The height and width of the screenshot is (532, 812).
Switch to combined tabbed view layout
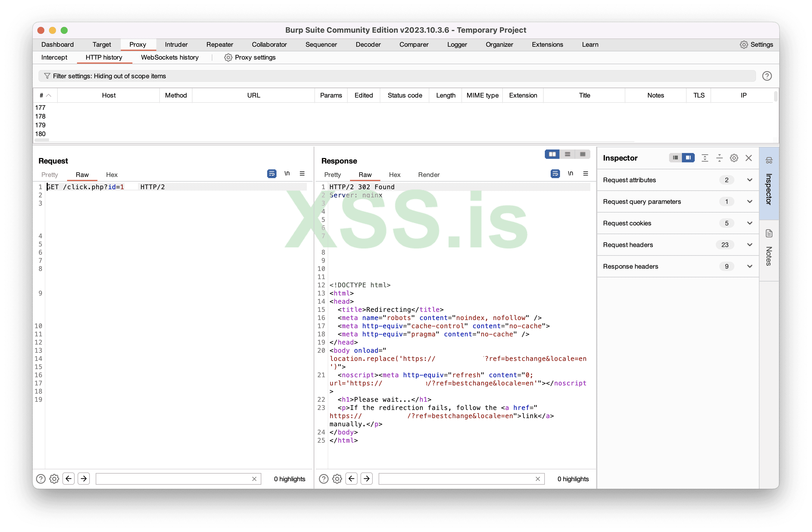click(x=583, y=154)
